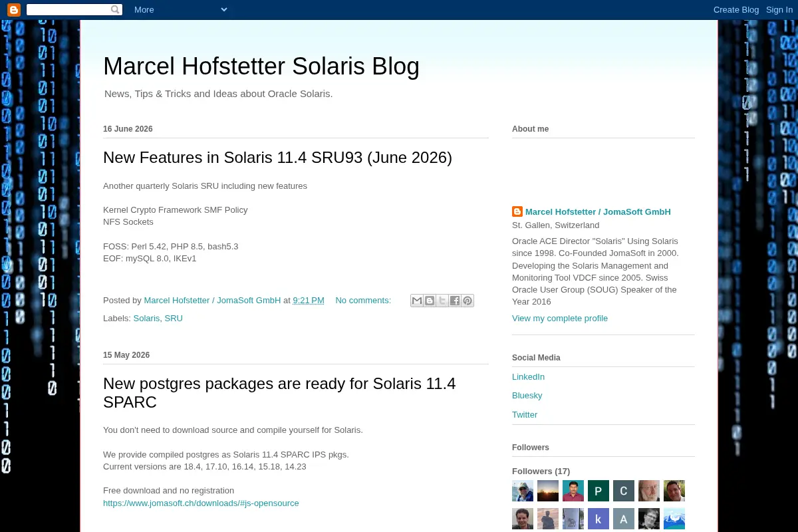Click the 'Followers (17)' text
The image size is (798, 532).
coord(541,471)
